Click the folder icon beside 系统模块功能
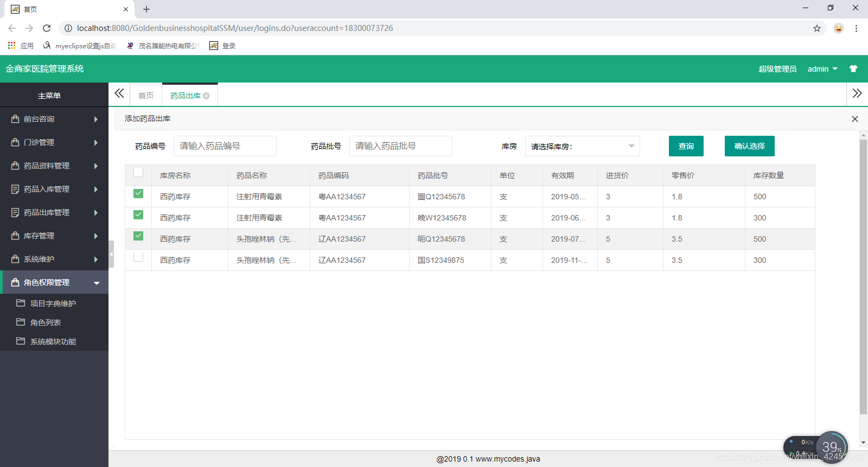 21,340
